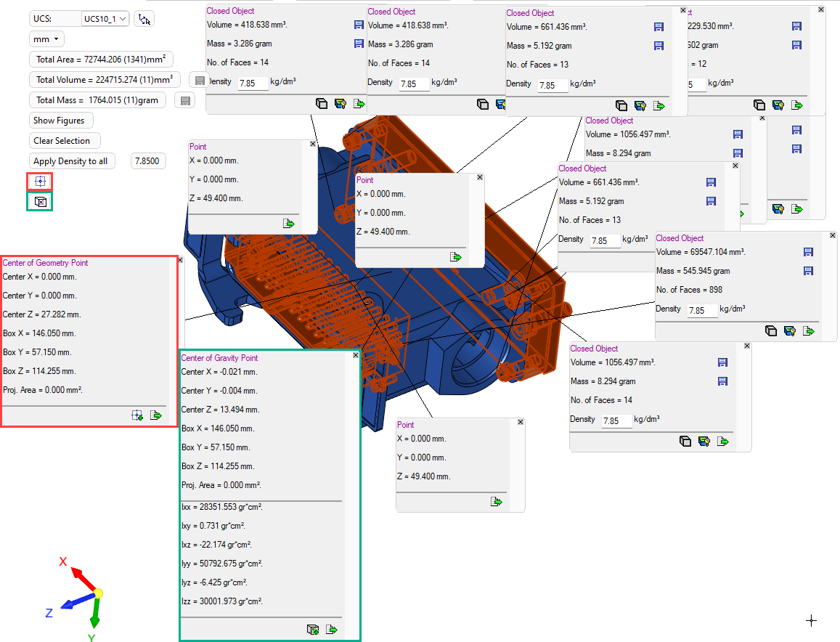The image size is (840, 642).
Task: Toggle the Center of Geometry point button
Action: click(x=40, y=181)
